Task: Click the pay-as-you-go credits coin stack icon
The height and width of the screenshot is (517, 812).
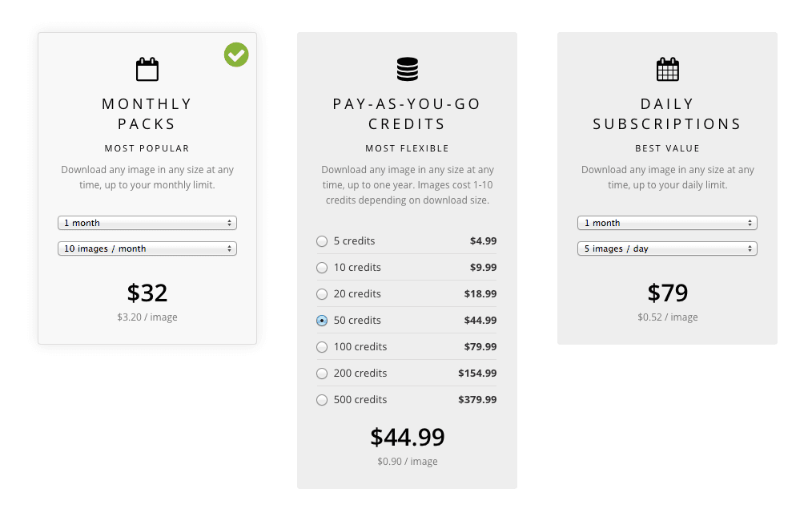Action: (x=408, y=70)
